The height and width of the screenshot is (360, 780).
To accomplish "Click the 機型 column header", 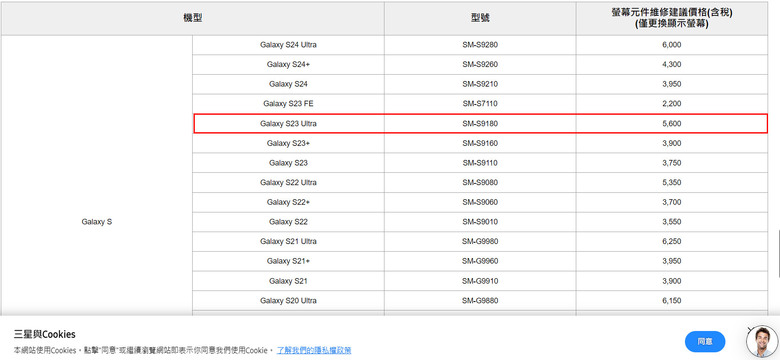I will [x=193, y=18].
